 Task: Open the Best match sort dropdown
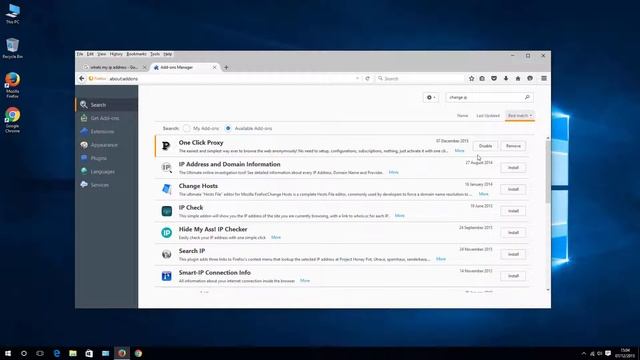[520, 116]
